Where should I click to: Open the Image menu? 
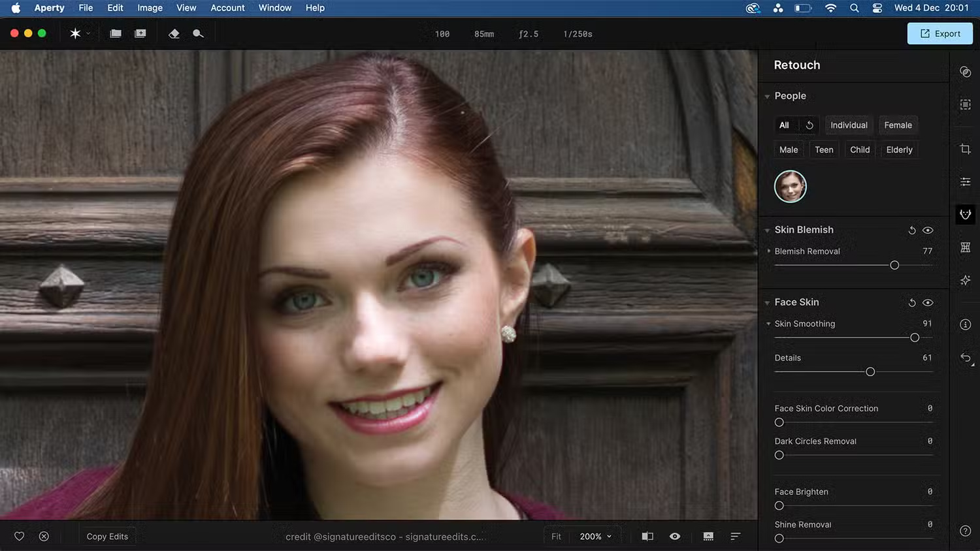(150, 8)
